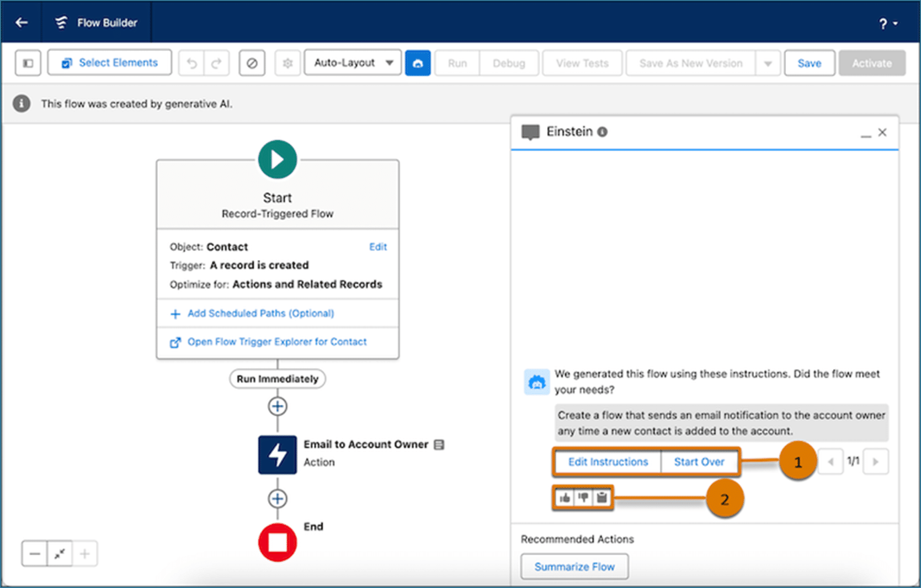Viewport: 921px width, 588px height.
Task: Click the Save button
Action: tap(809, 63)
